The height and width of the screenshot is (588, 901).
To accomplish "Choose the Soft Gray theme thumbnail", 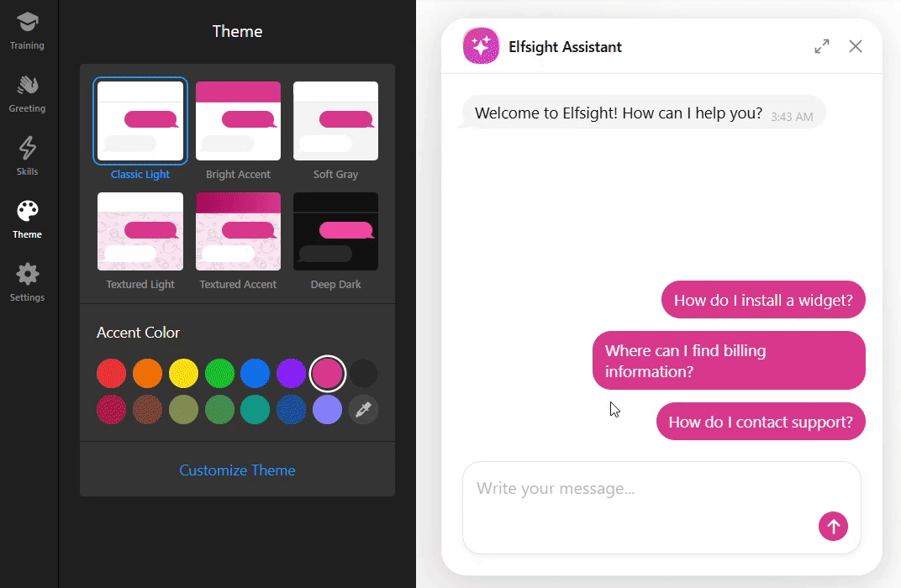I will point(335,121).
